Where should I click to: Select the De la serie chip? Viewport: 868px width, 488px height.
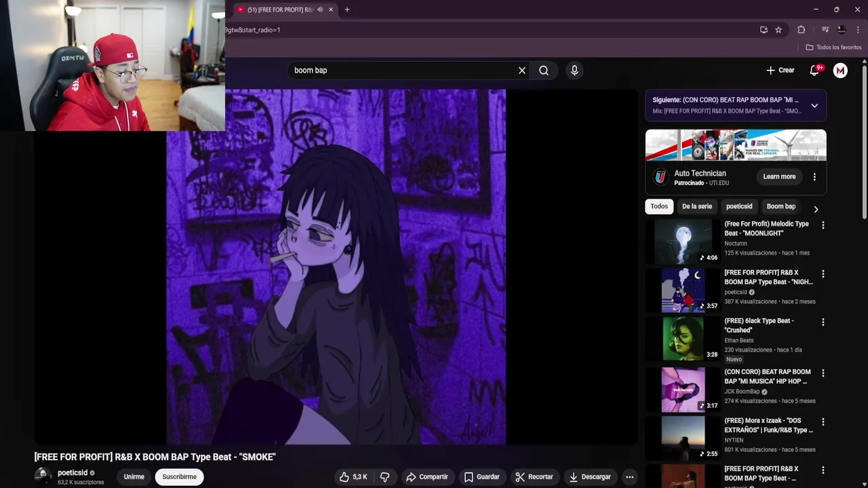pyautogui.click(x=697, y=207)
